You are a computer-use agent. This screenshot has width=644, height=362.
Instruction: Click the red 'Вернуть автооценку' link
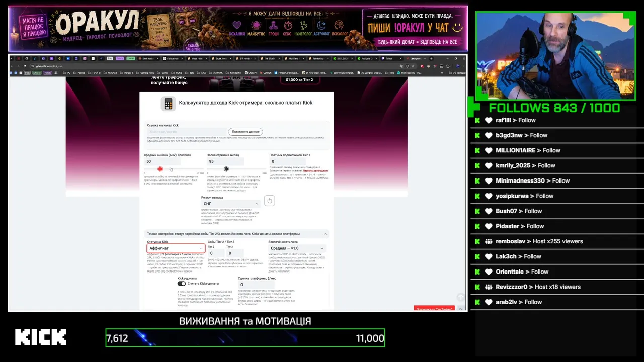315,171
